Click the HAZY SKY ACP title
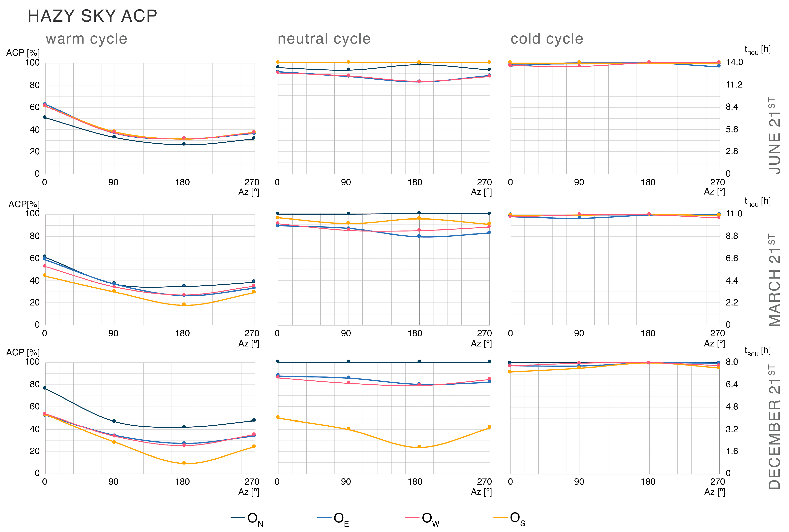789x532 pixels. (92, 16)
